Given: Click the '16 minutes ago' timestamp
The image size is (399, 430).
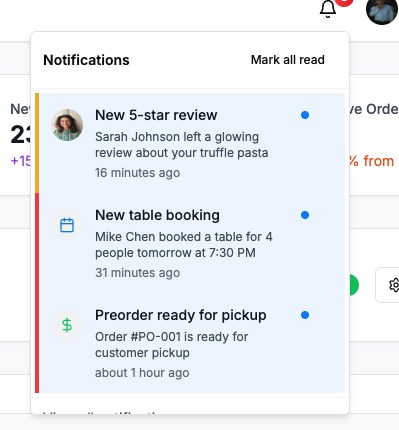Looking at the screenshot, I should pos(137,173).
